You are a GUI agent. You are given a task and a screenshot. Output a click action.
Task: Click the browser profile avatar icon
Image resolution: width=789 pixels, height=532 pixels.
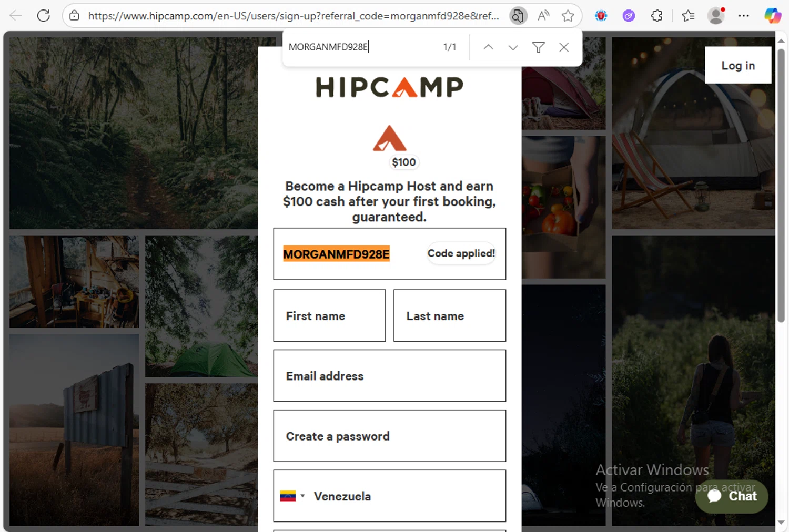(716, 16)
